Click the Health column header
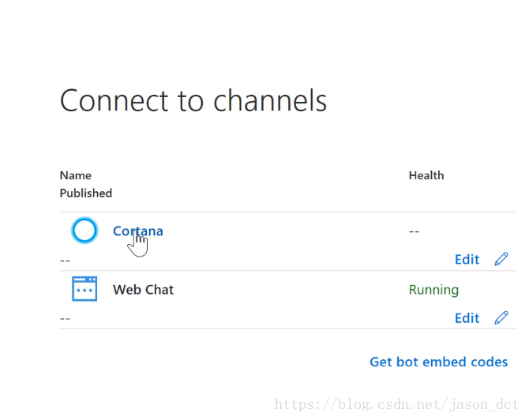The width and height of the screenshot is (529, 420). coord(426,175)
